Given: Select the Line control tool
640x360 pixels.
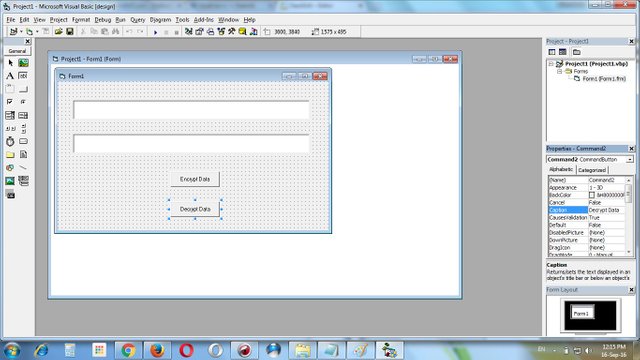Looking at the screenshot, I should click(x=23, y=168).
